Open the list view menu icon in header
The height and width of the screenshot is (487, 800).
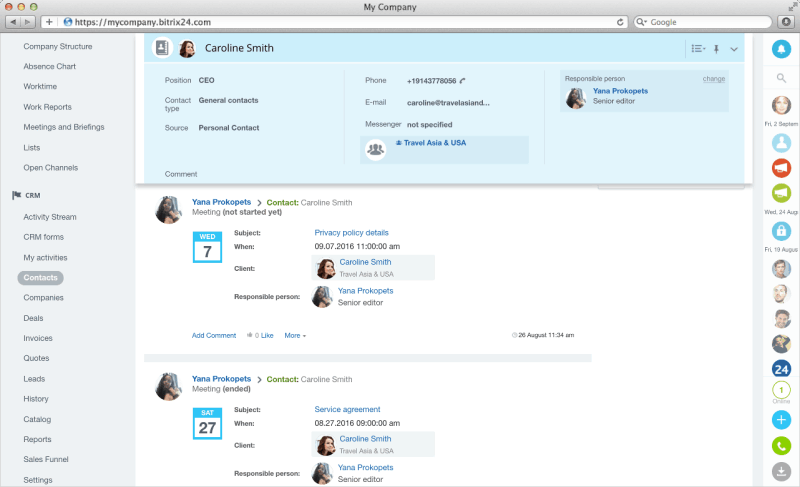pos(698,49)
